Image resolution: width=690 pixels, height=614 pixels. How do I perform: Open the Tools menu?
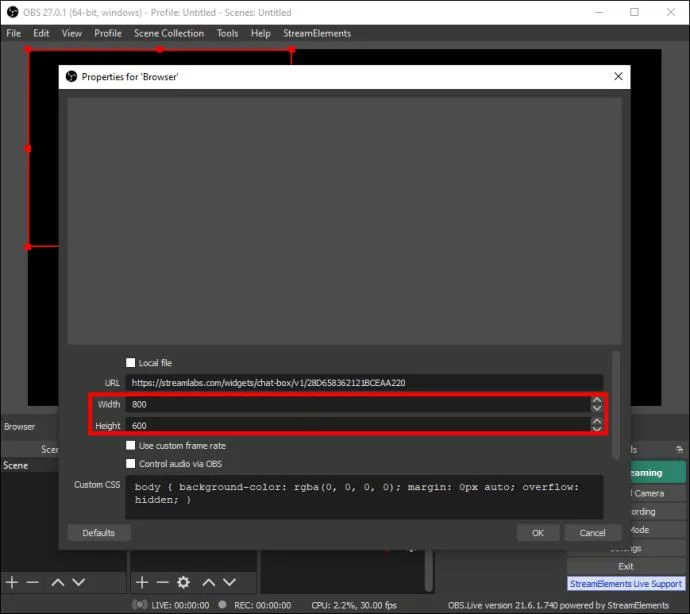pyautogui.click(x=228, y=33)
